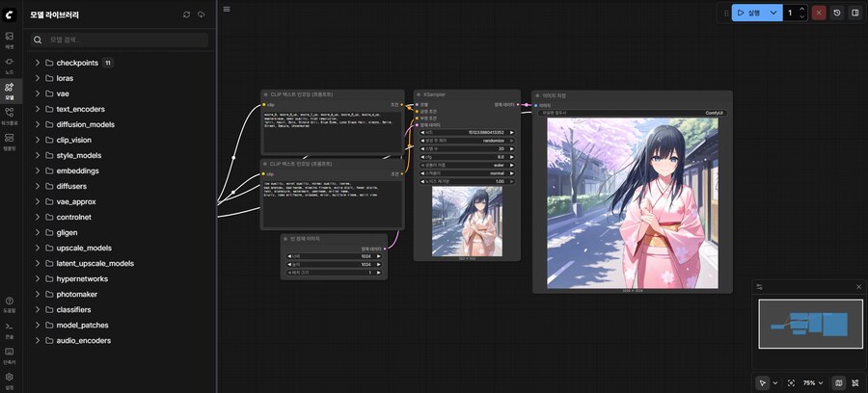Open dropdown arrow beside the run button

coord(773,13)
